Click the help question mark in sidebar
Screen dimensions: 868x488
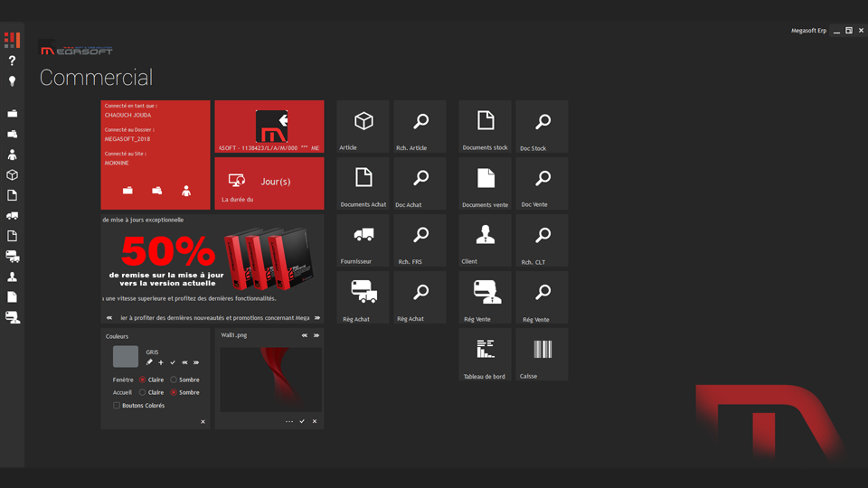pos(12,61)
